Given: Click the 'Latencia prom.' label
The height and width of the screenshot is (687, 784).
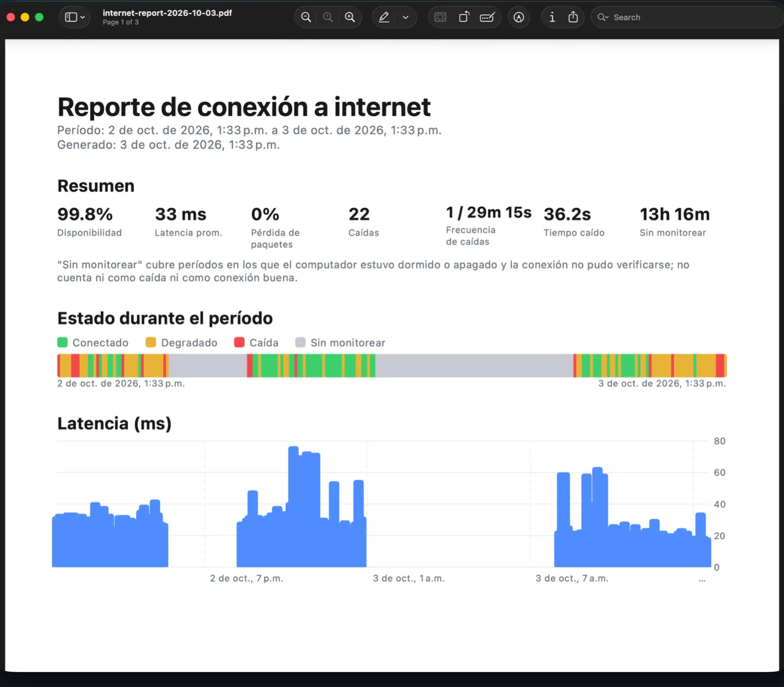Looking at the screenshot, I should click(x=188, y=233).
